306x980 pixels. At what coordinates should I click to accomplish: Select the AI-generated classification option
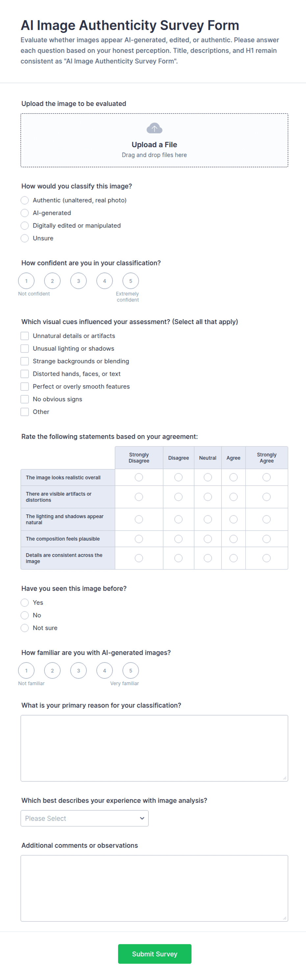[x=25, y=213]
